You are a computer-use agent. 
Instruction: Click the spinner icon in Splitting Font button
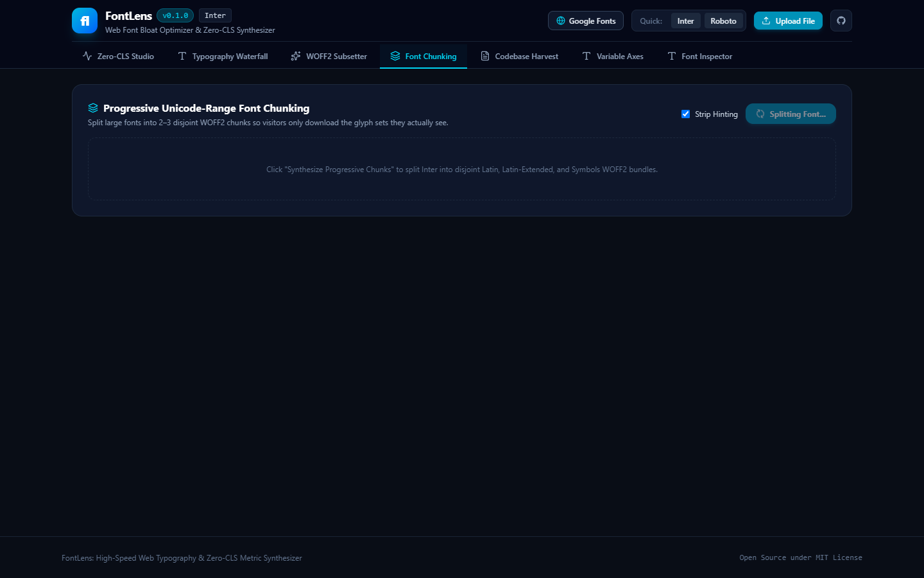pyautogui.click(x=760, y=114)
